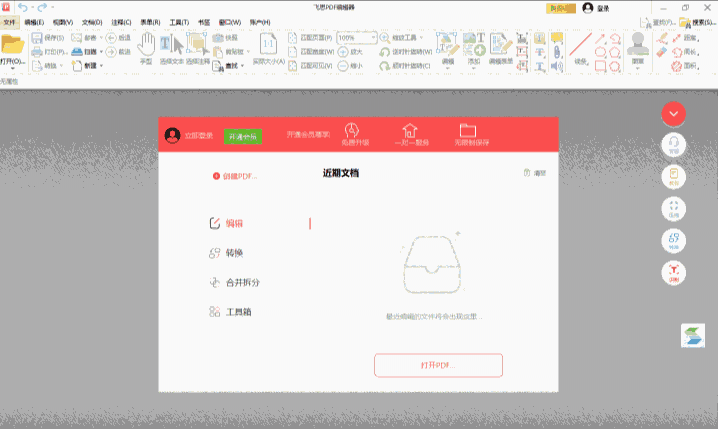Expand the Quick Access toolbar customize arrow
Image resolution: width=718 pixels, height=429 pixels.
pos(52,7)
